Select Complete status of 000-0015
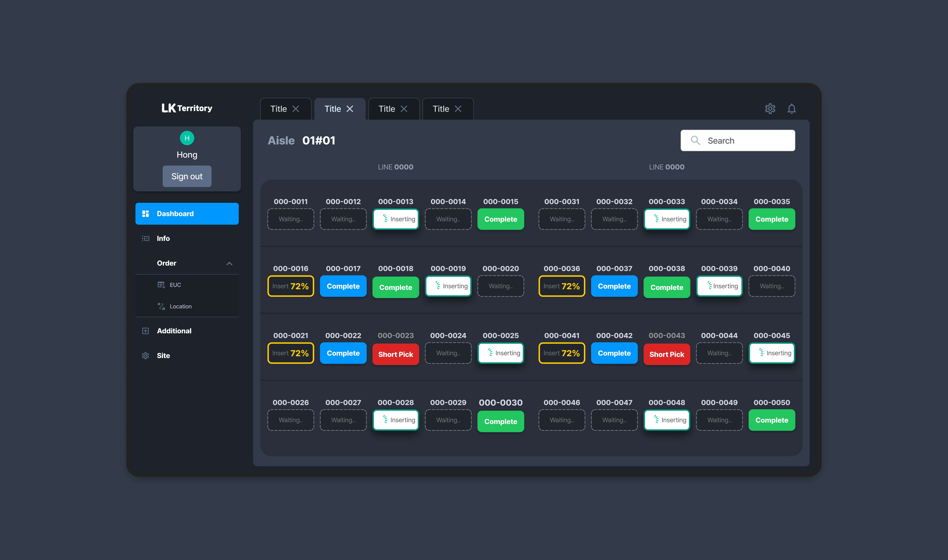948x560 pixels. (500, 219)
